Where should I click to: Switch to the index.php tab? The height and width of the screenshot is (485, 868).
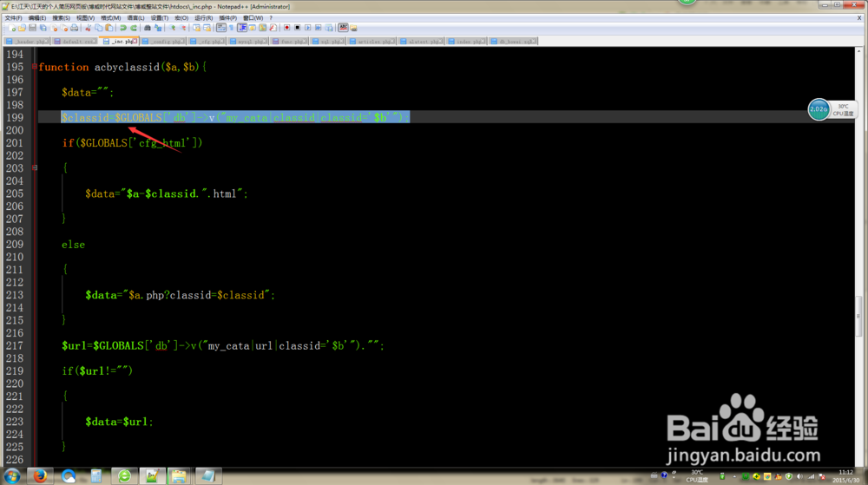tap(467, 42)
